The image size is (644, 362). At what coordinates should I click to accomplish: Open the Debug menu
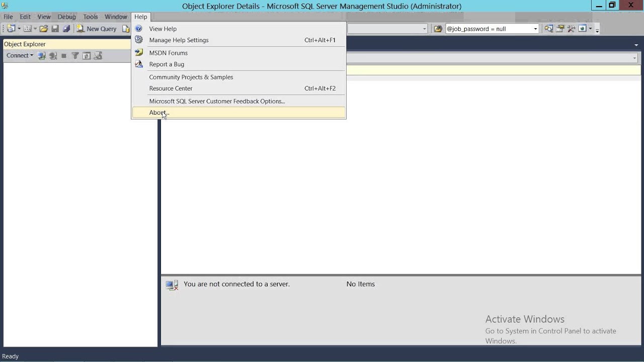(x=66, y=17)
